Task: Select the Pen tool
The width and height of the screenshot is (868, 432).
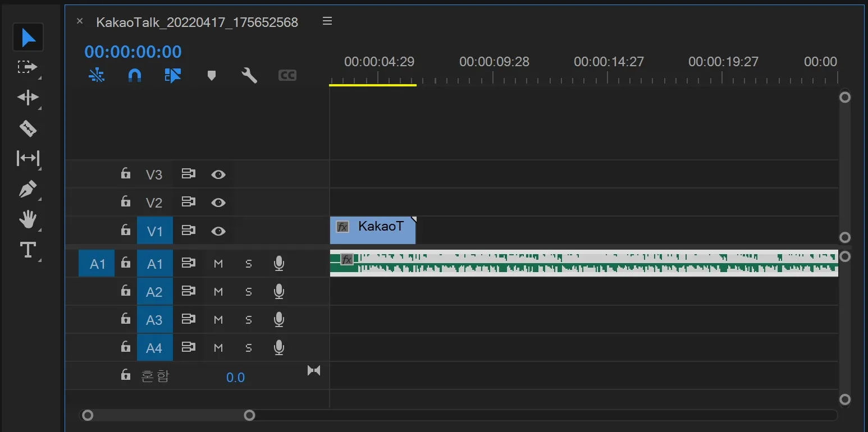Action: pyautogui.click(x=28, y=189)
